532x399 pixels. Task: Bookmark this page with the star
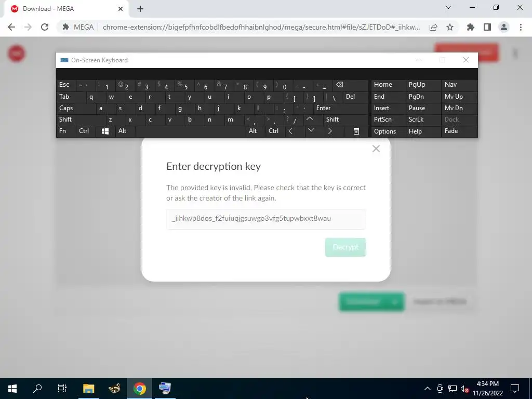pyautogui.click(x=450, y=27)
